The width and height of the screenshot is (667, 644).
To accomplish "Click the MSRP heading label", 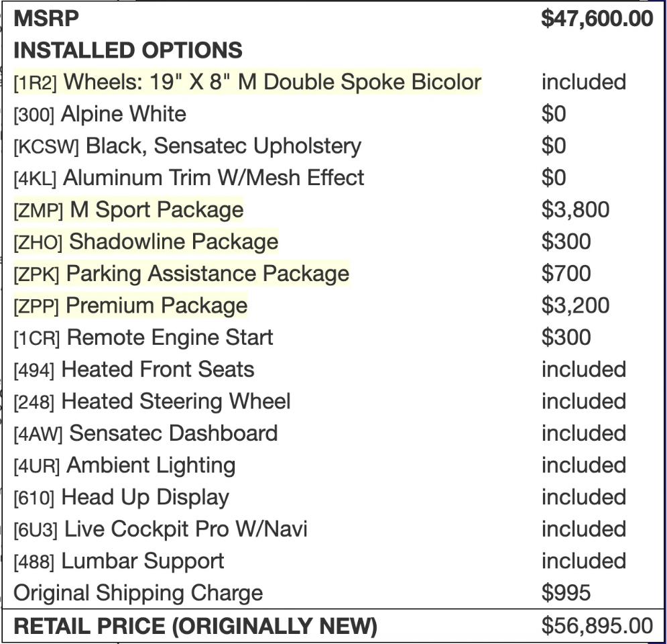I will pyautogui.click(x=46, y=18).
